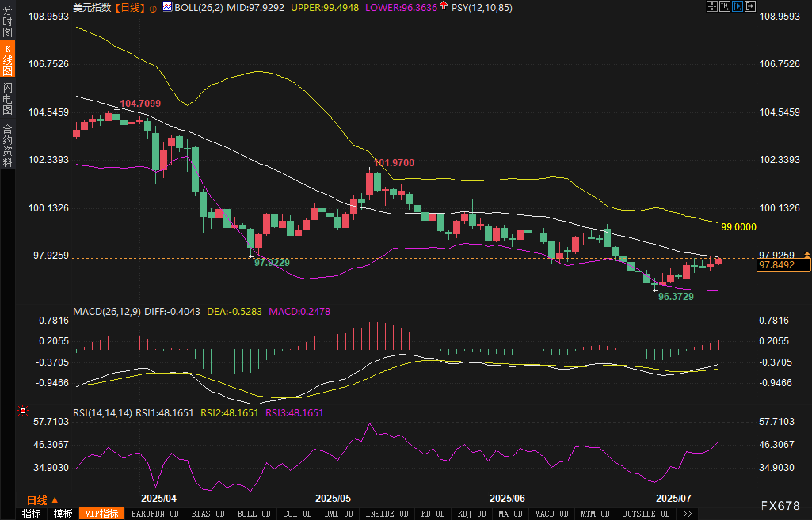Click the crosshair cursor icon at top right
Viewport: 812px width, 520px height.
coord(712,6)
